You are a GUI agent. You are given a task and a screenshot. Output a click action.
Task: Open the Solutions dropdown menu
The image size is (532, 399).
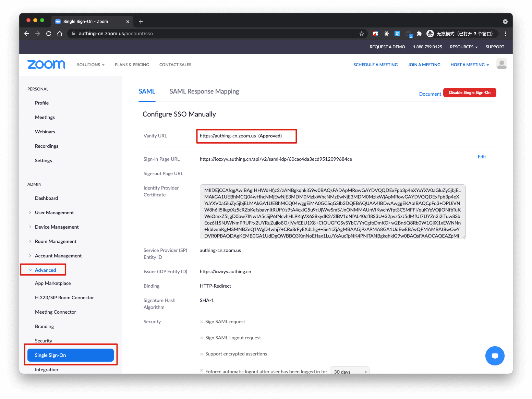[90, 65]
